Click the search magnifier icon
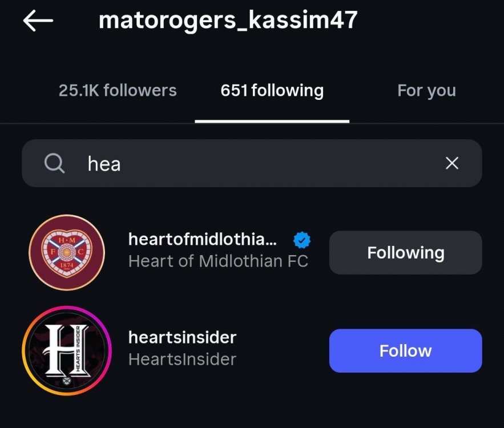The width and height of the screenshot is (504, 428). pyautogui.click(x=54, y=164)
